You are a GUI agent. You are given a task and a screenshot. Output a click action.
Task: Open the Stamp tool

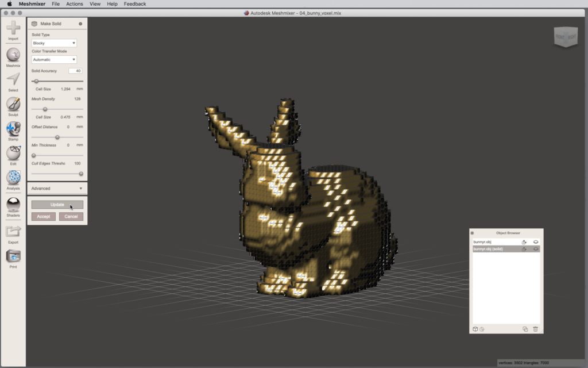[13, 129]
